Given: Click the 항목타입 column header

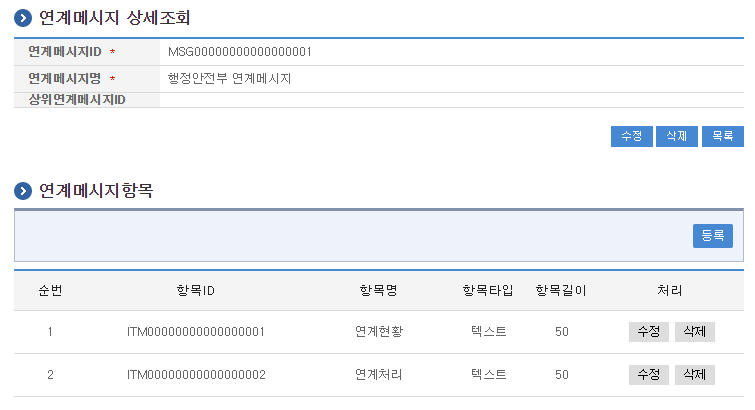Looking at the screenshot, I should click(x=488, y=291).
